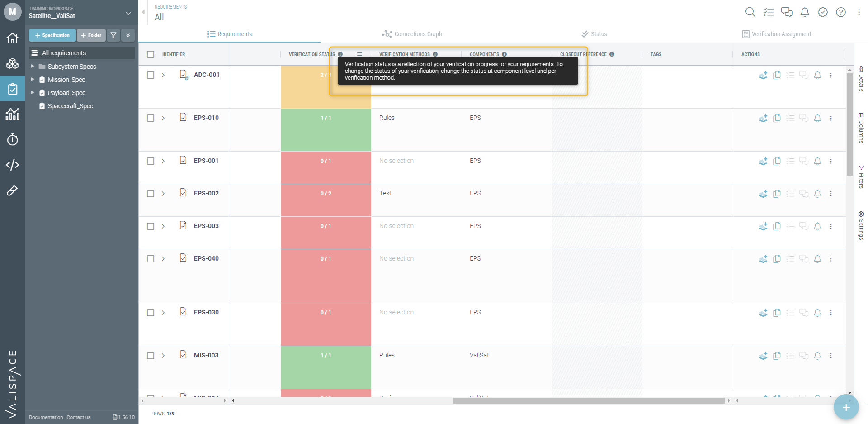Open the scripting code module icon
The height and width of the screenshot is (424, 868).
tap(12, 165)
